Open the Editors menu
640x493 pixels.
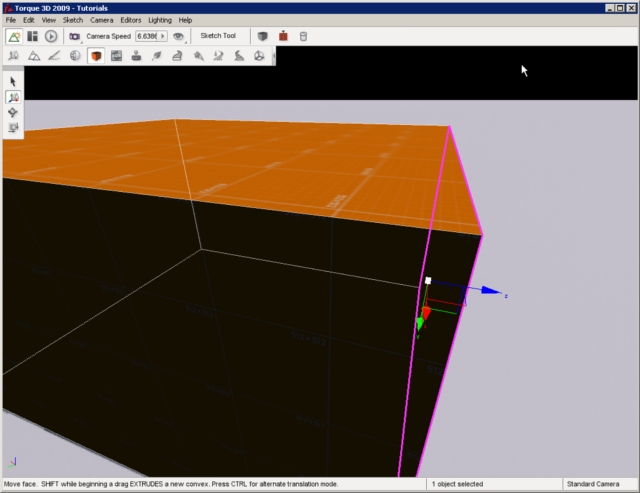pyautogui.click(x=131, y=20)
